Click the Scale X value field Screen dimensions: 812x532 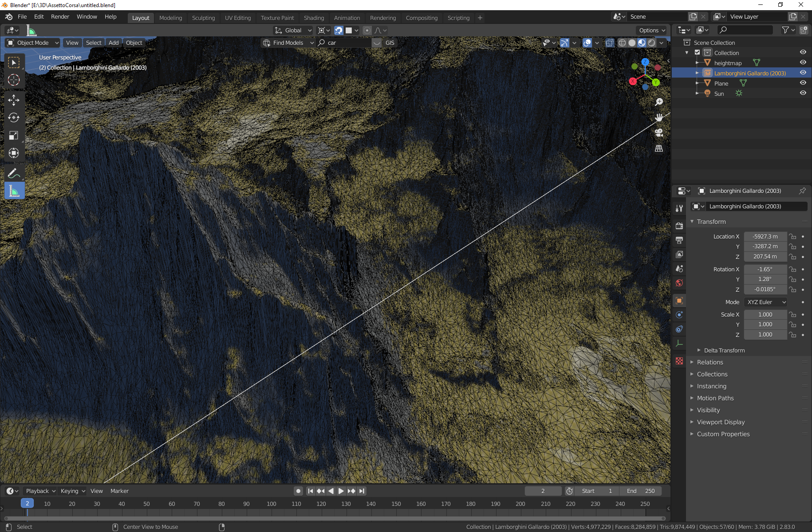pos(765,314)
